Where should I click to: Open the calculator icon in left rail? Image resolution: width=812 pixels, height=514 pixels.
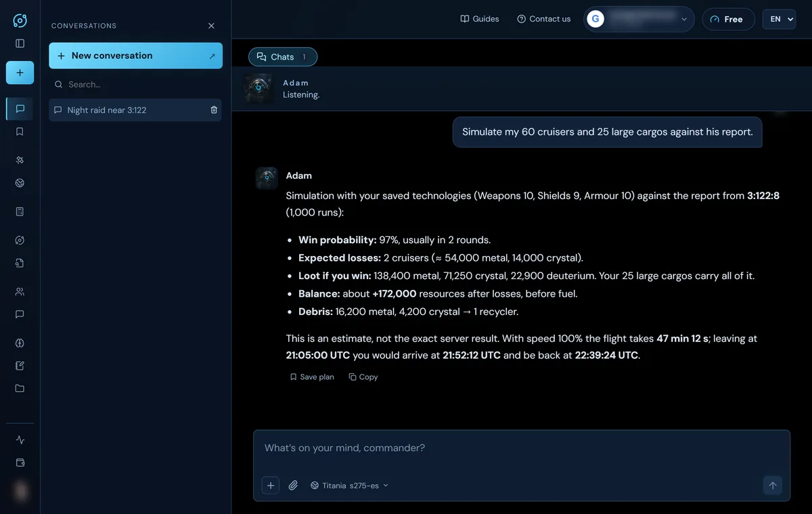[x=20, y=212]
